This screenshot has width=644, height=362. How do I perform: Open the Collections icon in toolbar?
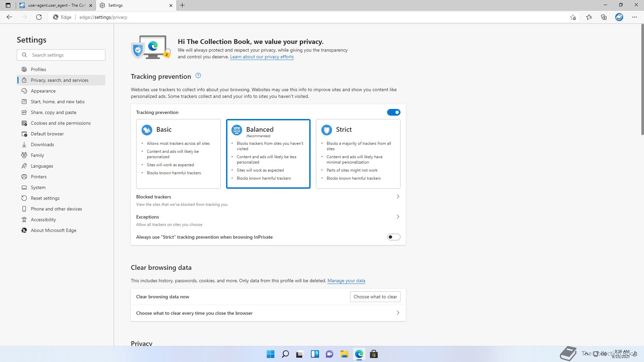(604, 17)
